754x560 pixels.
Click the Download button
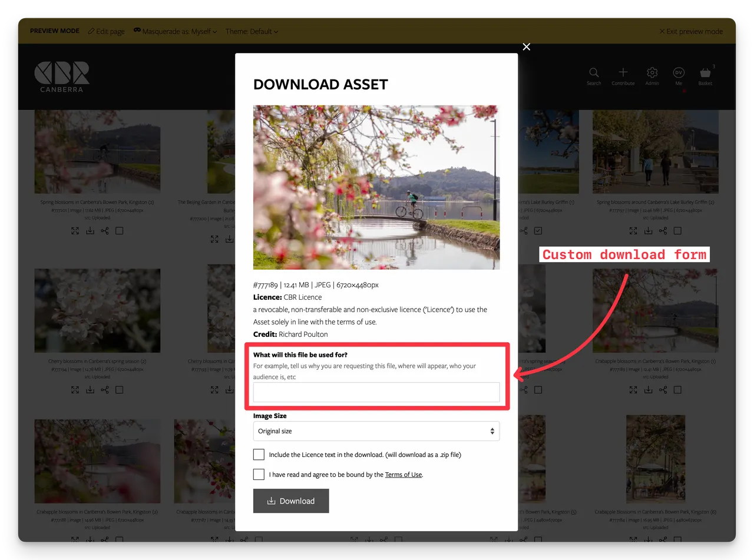(x=290, y=501)
